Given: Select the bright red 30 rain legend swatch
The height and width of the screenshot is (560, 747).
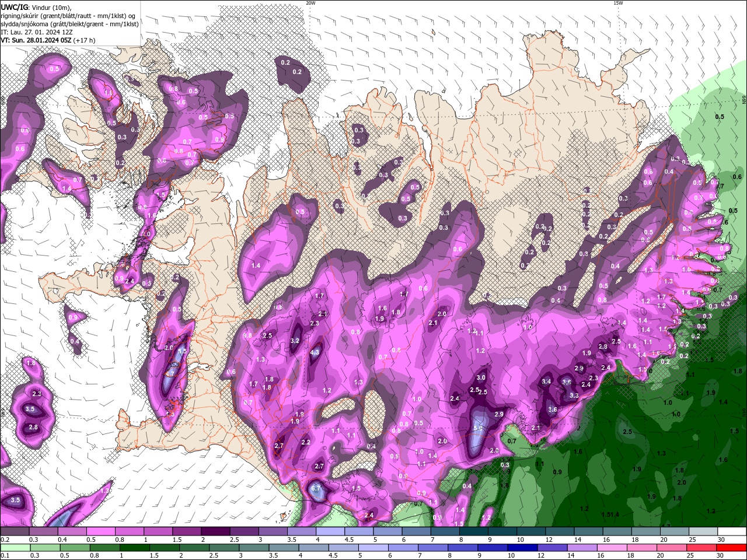Looking at the screenshot, I should point(732,548).
